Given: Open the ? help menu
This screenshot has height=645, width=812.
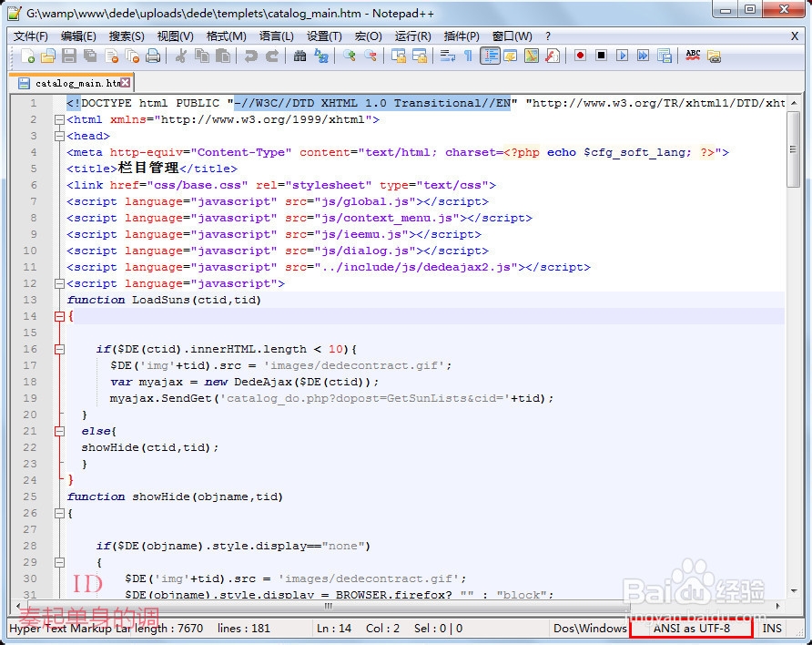Looking at the screenshot, I should point(548,36).
